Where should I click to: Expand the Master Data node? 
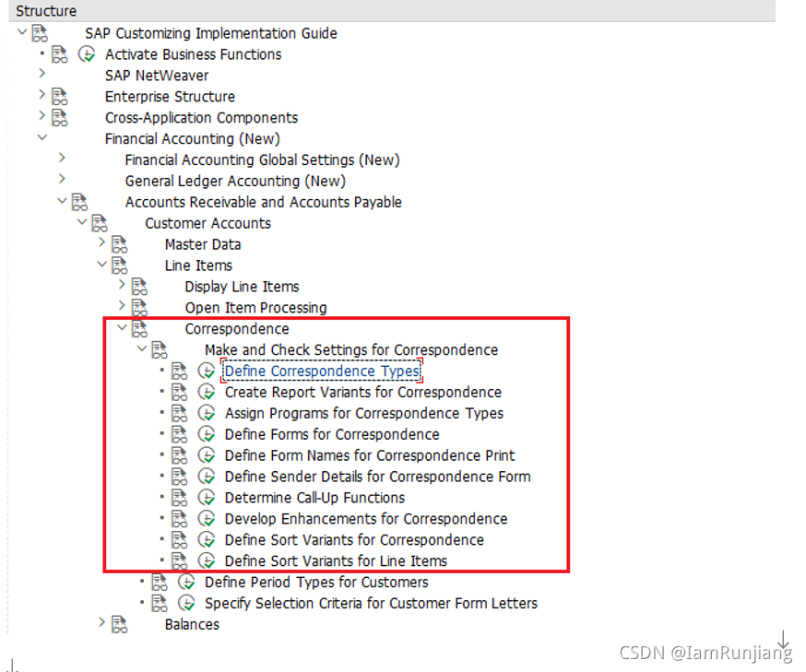pyautogui.click(x=101, y=242)
